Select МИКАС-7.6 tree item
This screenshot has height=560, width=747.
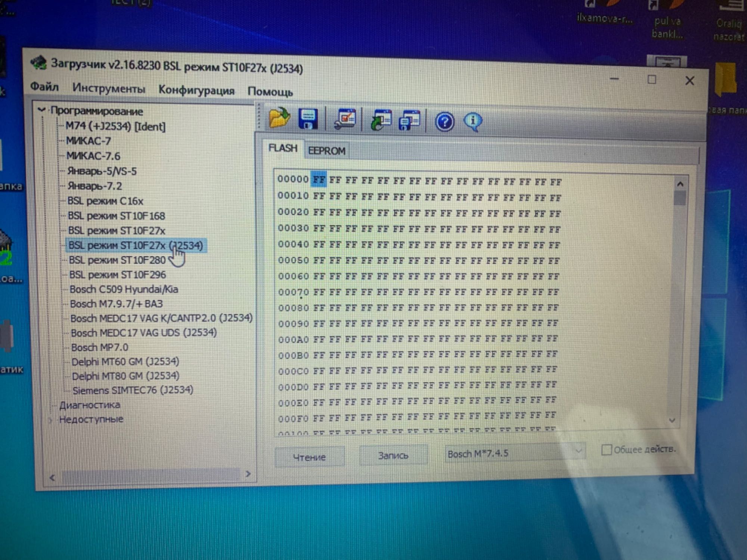pyautogui.click(x=93, y=156)
